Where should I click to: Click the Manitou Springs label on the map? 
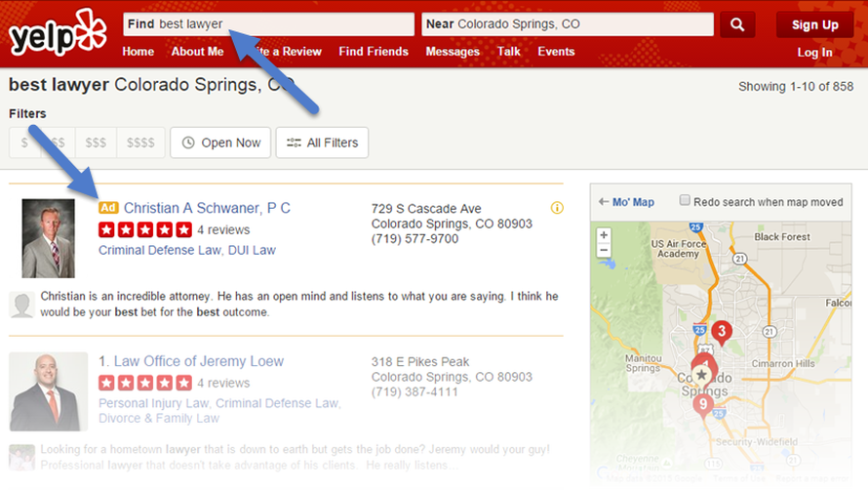[x=644, y=363]
